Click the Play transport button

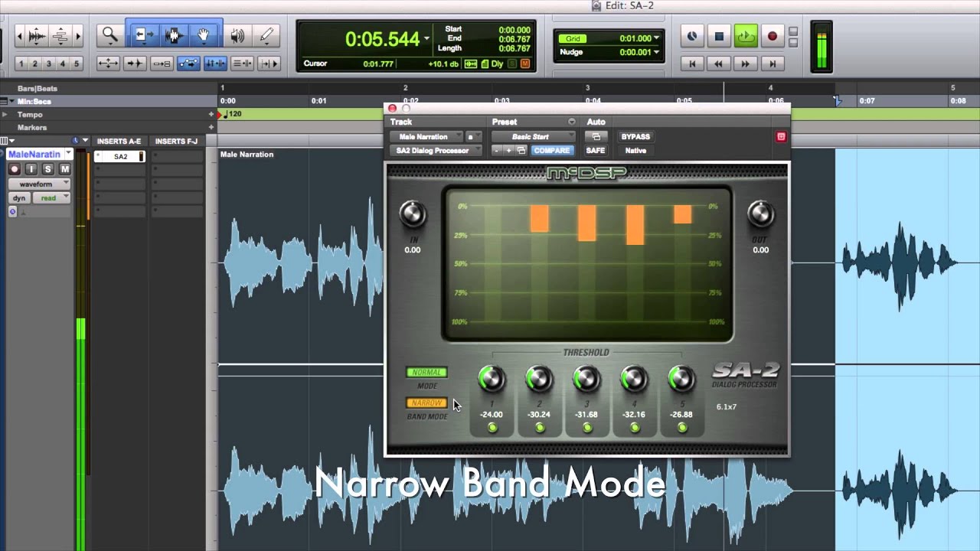(x=746, y=36)
